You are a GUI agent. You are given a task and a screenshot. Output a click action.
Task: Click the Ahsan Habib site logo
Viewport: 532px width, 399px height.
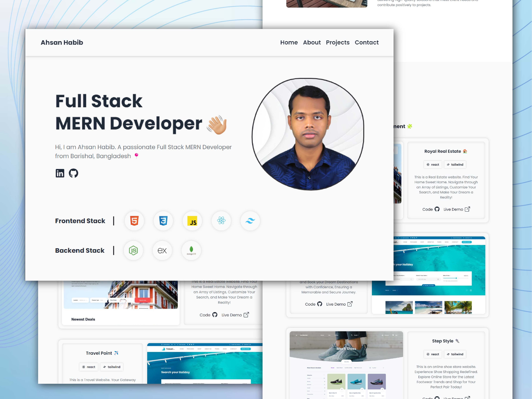[x=62, y=43]
